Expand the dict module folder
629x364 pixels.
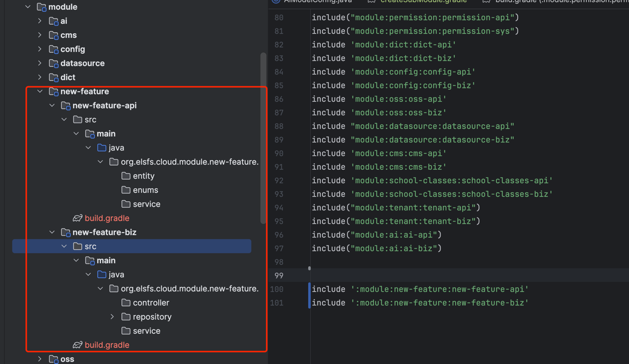pyautogui.click(x=40, y=78)
